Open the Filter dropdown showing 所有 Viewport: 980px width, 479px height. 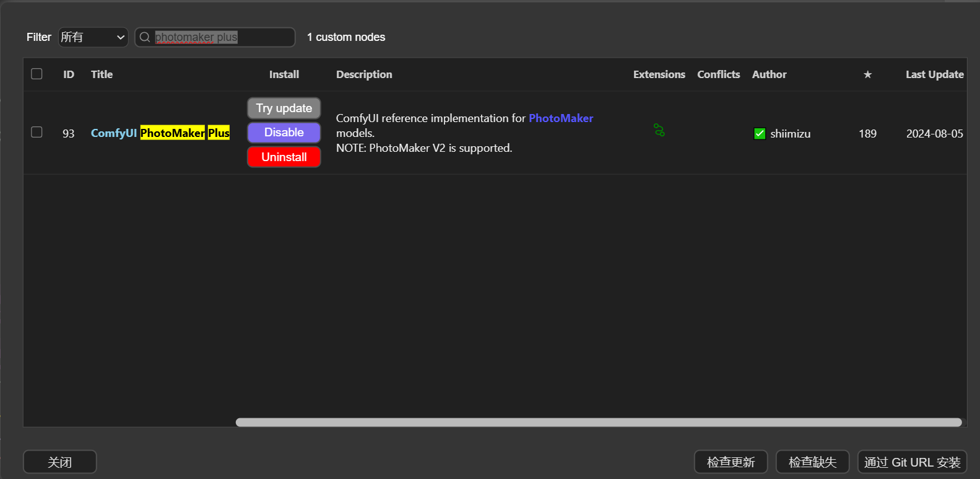[93, 37]
